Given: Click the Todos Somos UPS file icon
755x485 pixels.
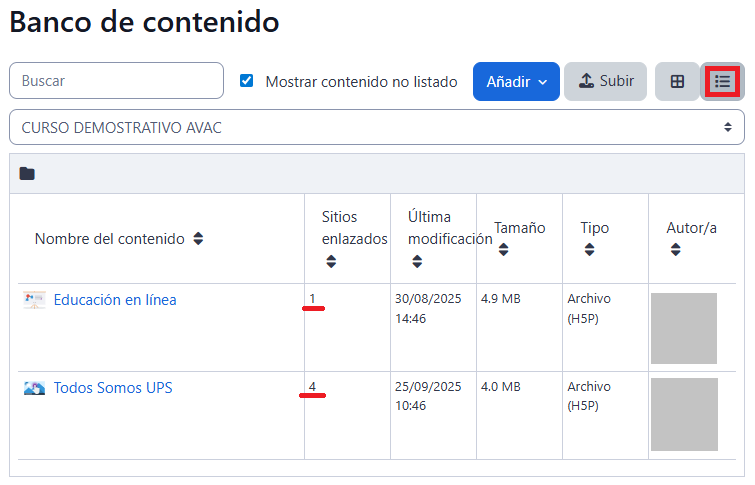Looking at the screenshot, I should [x=34, y=388].
